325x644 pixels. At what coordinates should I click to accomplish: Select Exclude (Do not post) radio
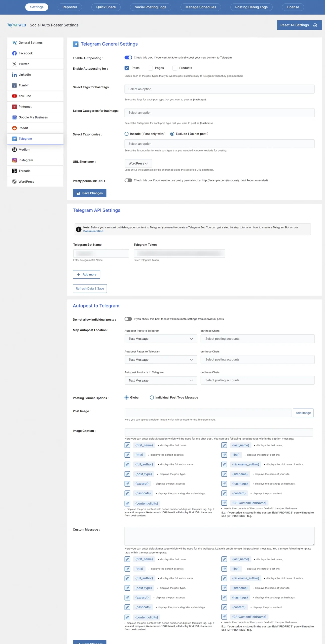(172, 134)
